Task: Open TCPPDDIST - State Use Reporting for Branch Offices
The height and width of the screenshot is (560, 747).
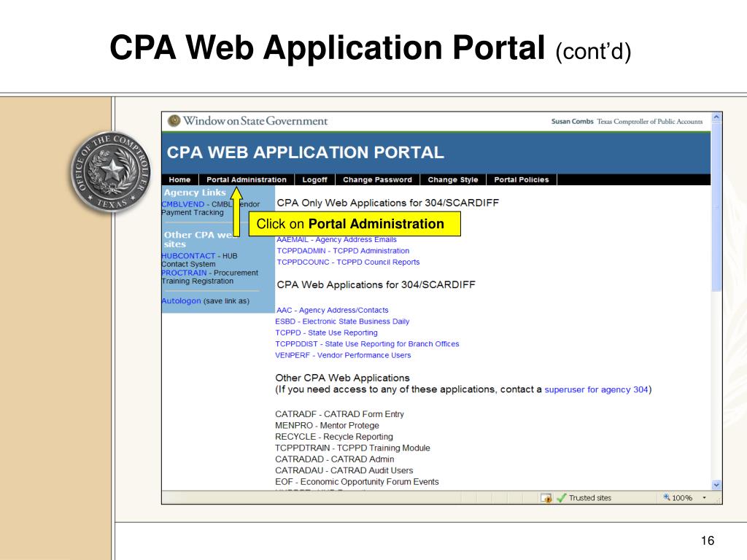Action: 368,344
